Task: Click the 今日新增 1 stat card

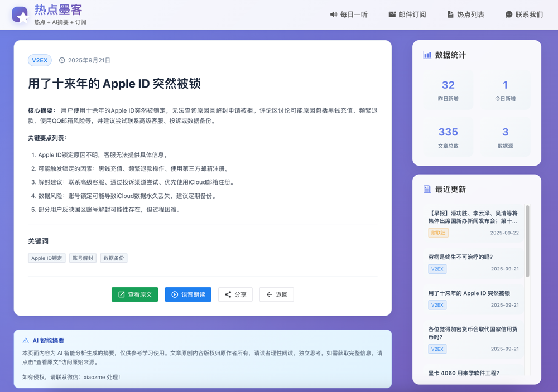Action: click(x=506, y=90)
